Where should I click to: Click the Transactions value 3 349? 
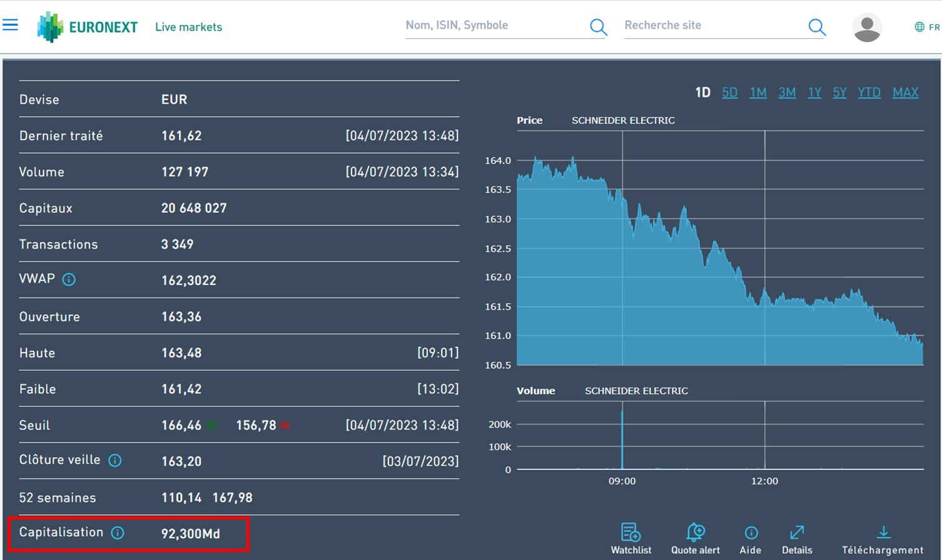[x=177, y=244]
